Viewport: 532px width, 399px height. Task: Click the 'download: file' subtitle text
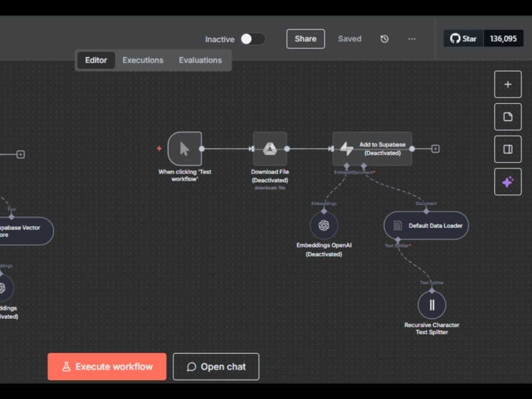[x=270, y=188]
